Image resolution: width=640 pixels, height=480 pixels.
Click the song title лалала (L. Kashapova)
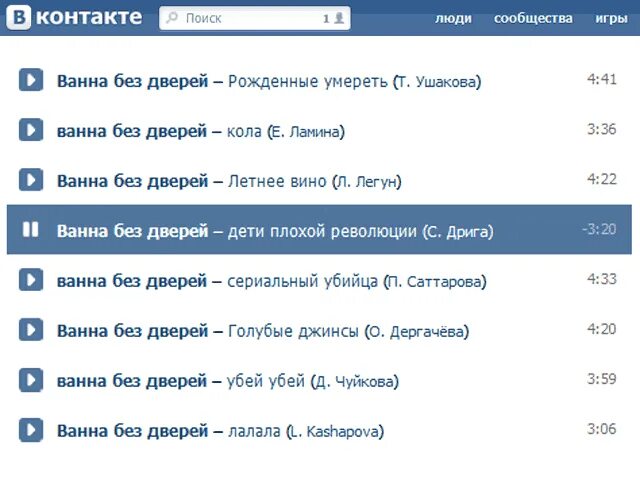pos(306,431)
